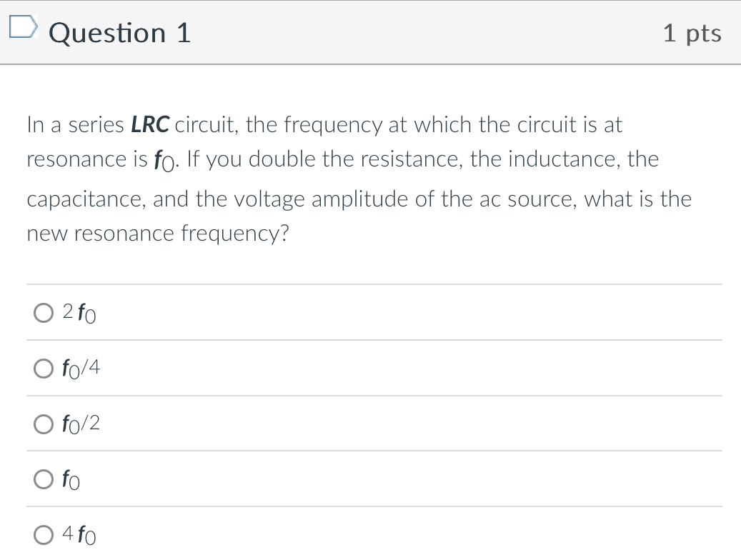
Task: Click the "4 f0" answer label
Action: [80, 534]
